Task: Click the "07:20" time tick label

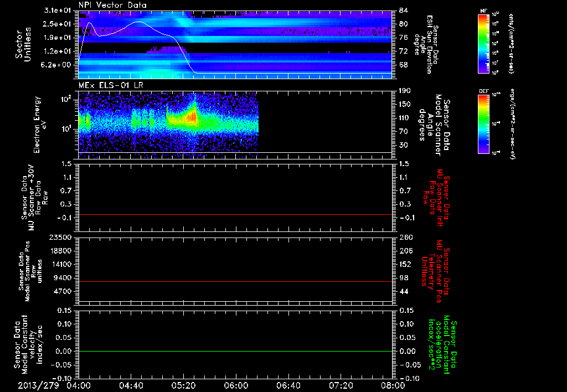Action: pyautogui.click(x=341, y=385)
